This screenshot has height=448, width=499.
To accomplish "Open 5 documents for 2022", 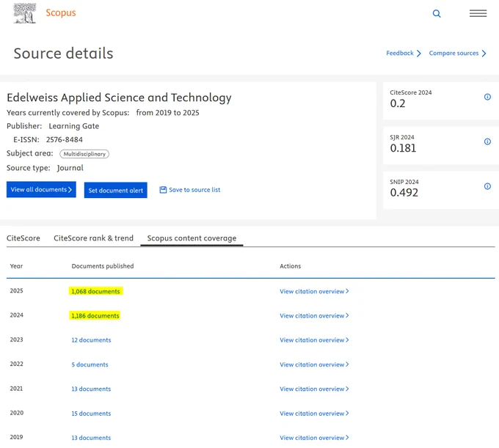I will point(90,364).
